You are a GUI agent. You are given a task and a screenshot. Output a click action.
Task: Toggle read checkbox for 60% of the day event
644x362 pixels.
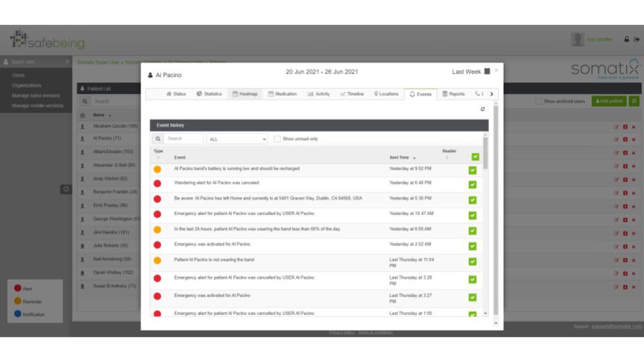(472, 231)
